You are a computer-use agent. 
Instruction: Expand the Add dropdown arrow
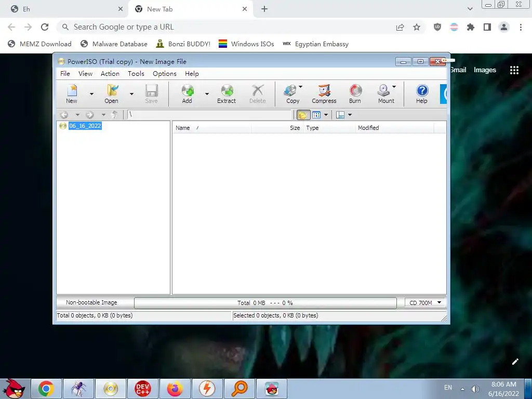click(207, 94)
